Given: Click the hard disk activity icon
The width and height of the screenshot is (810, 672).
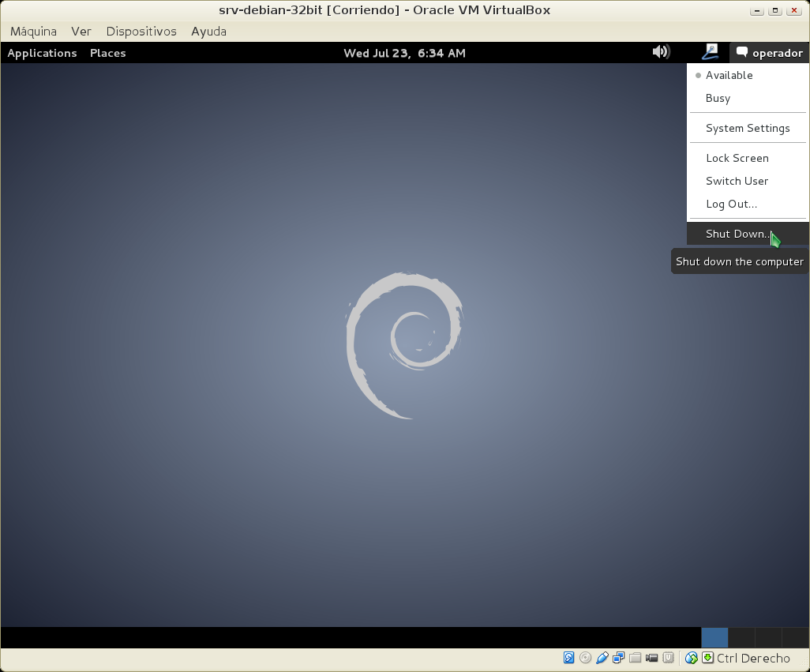Looking at the screenshot, I should click(568, 658).
